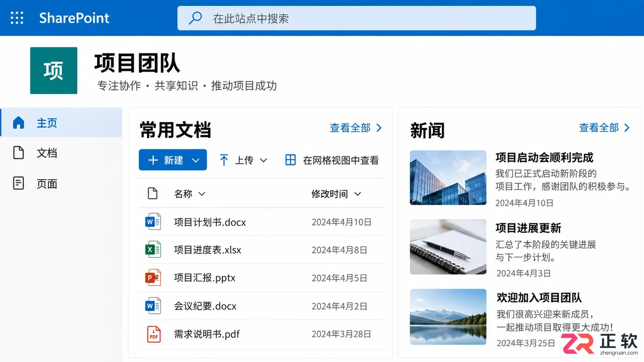Click date 2024年4月10日 in file list
The image size is (644, 362).
(x=342, y=222)
